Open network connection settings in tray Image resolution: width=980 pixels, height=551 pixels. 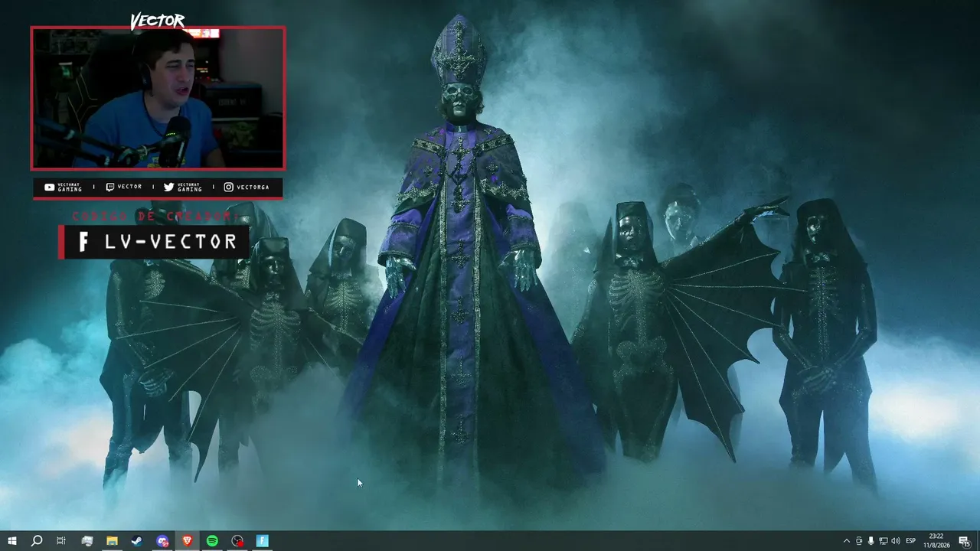(x=884, y=541)
